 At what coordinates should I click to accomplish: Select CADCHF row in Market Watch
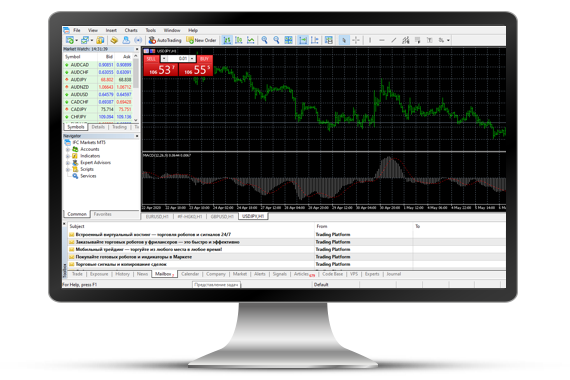(x=98, y=102)
